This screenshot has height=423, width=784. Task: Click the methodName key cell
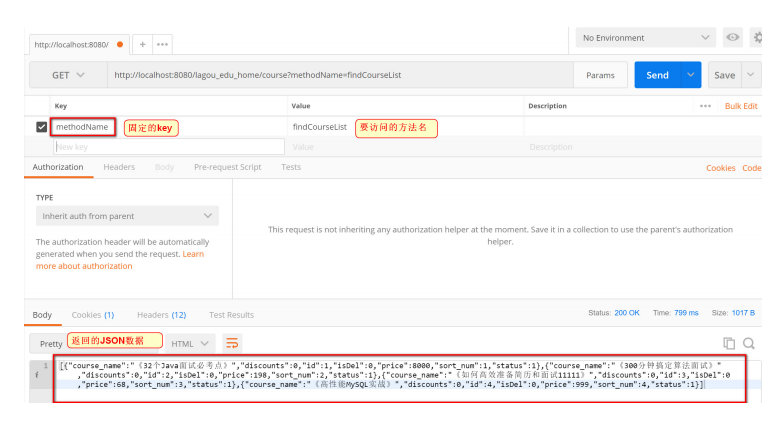point(82,127)
